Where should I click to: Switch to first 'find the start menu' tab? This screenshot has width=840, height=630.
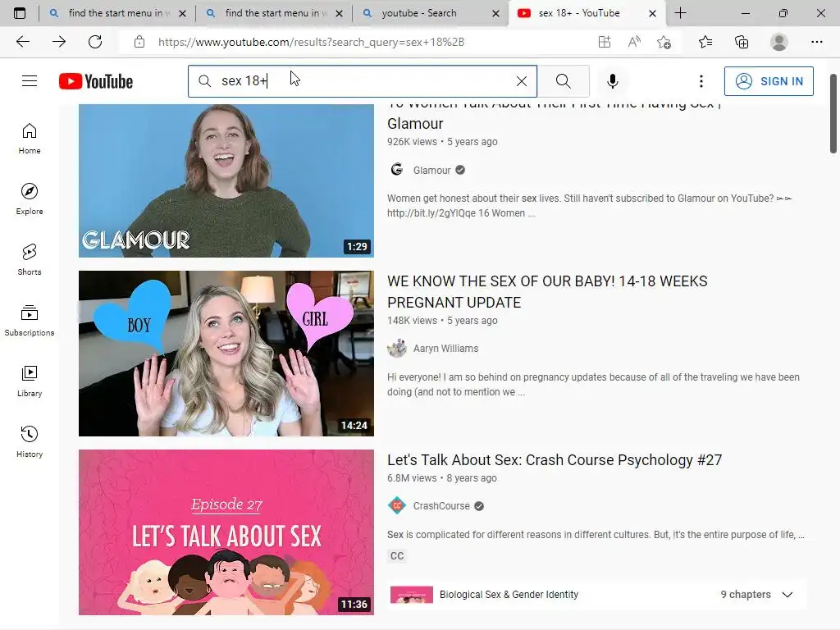pos(116,13)
